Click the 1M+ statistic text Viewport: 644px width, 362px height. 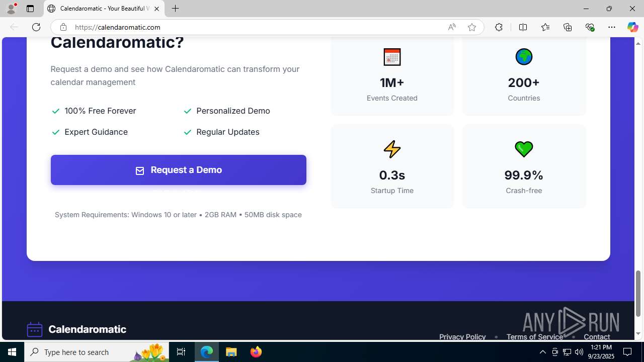click(392, 82)
